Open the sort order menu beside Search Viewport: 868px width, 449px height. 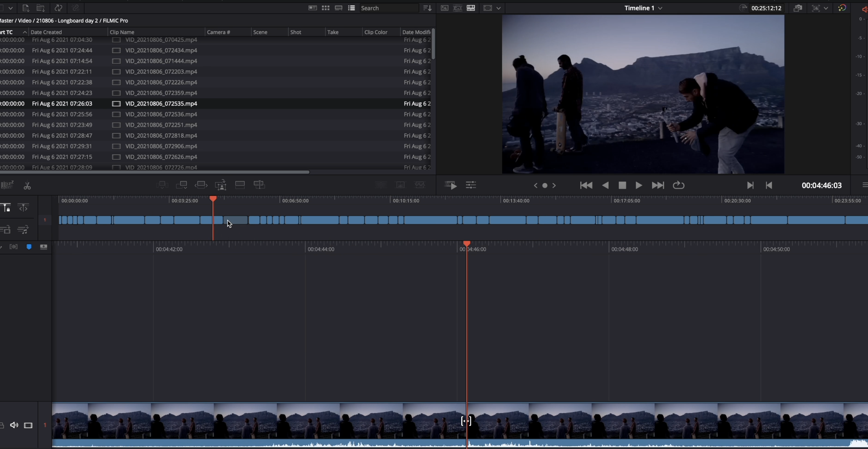point(427,8)
